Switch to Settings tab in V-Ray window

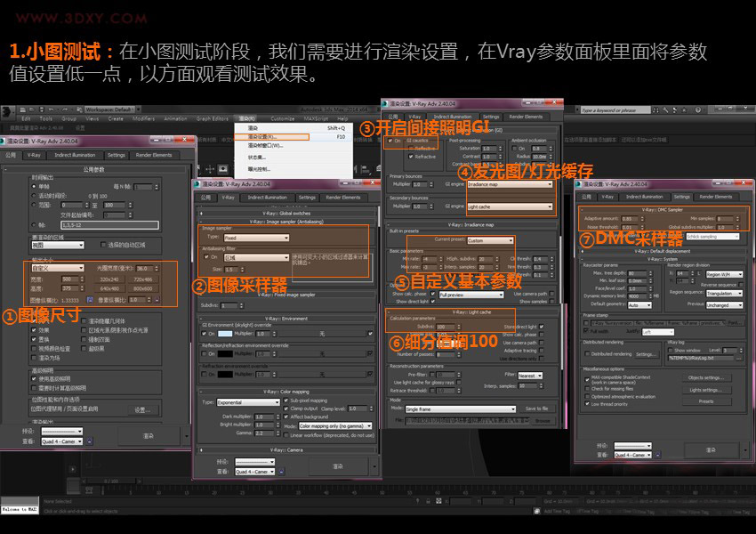tap(307, 198)
